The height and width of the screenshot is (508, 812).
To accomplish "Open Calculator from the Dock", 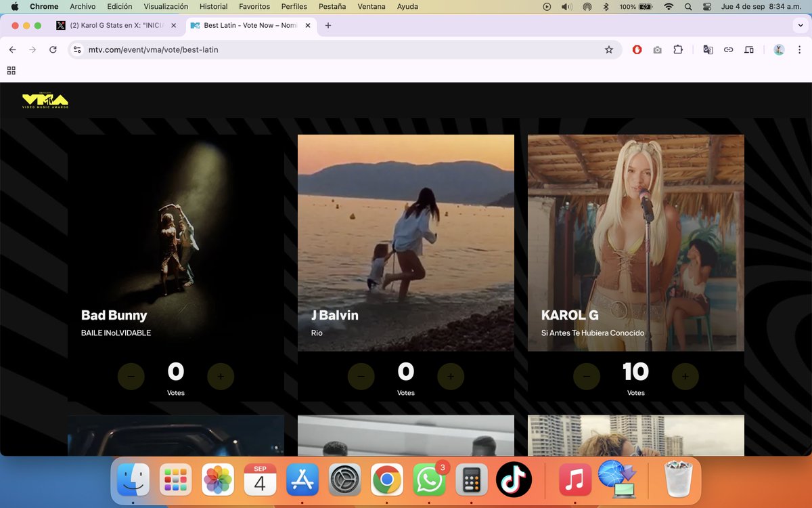I will (x=472, y=480).
